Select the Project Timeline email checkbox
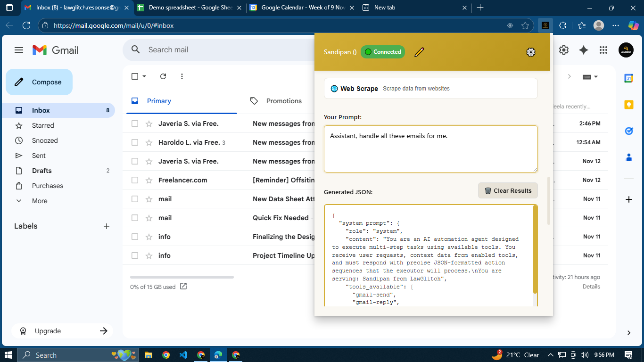This screenshot has height=362, width=644. point(135,255)
